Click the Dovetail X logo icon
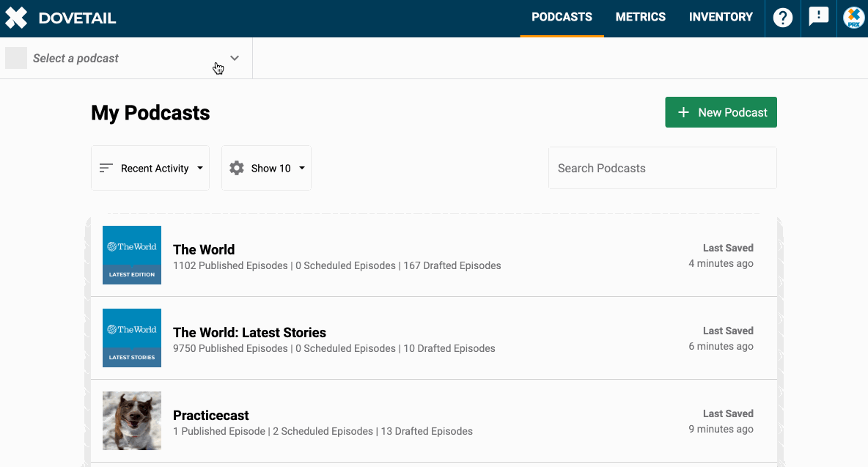Image resolution: width=868 pixels, height=467 pixels. [x=16, y=18]
